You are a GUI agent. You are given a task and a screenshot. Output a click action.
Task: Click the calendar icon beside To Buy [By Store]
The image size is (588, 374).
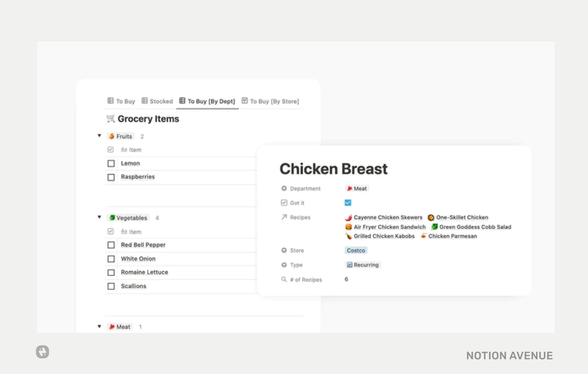[x=245, y=101]
